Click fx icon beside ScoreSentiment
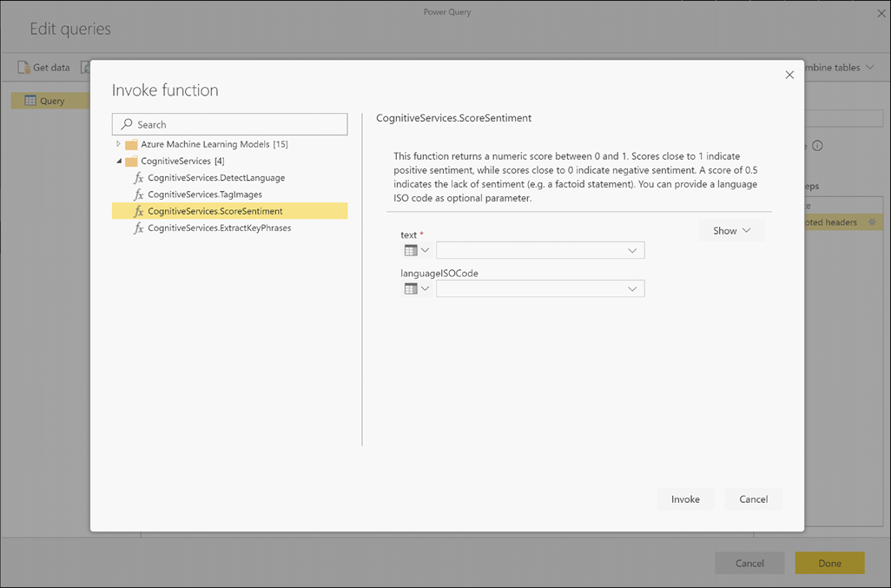Image resolution: width=891 pixels, height=588 pixels. pyautogui.click(x=139, y=211)
